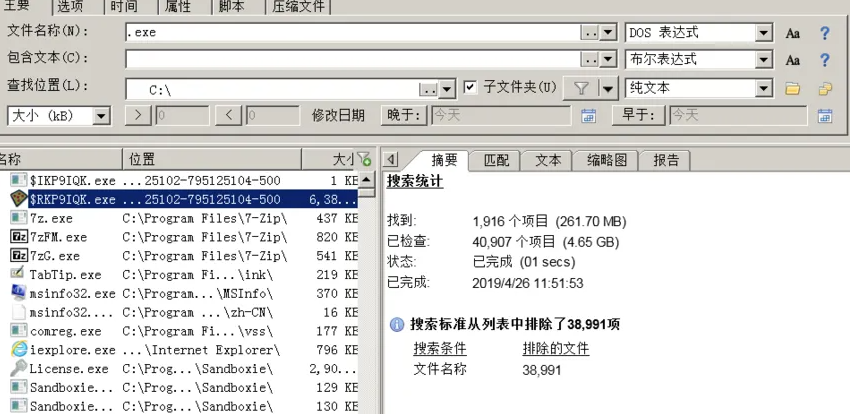Viewport: 850px width, 414px height.
Task: Click the 7z.exe file icon
Action: tap(19, 218)
